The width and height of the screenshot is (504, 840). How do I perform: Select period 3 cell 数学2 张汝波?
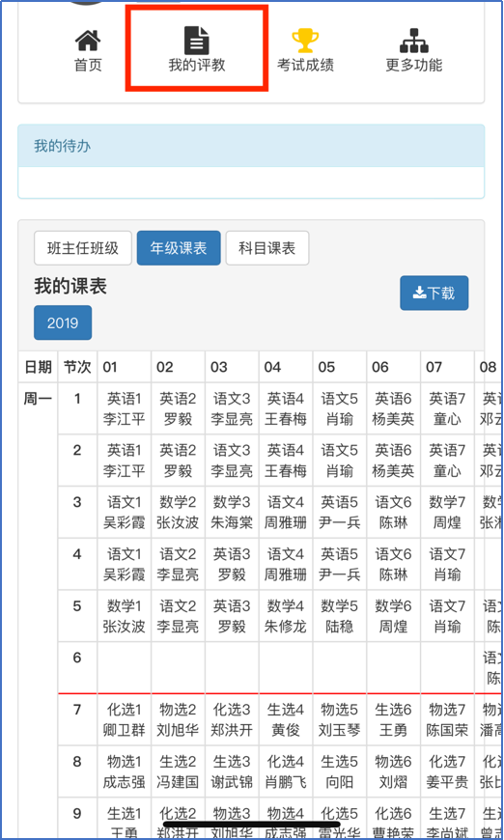178,512
